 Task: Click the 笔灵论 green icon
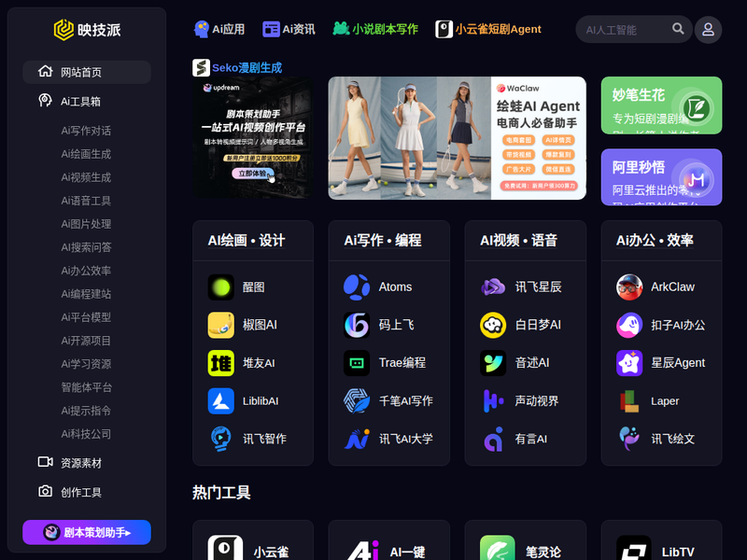point(498,548)
